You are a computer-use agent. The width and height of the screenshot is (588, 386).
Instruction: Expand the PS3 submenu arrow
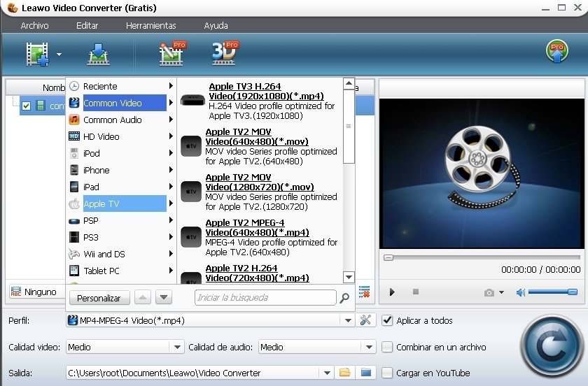click(171, 237)
